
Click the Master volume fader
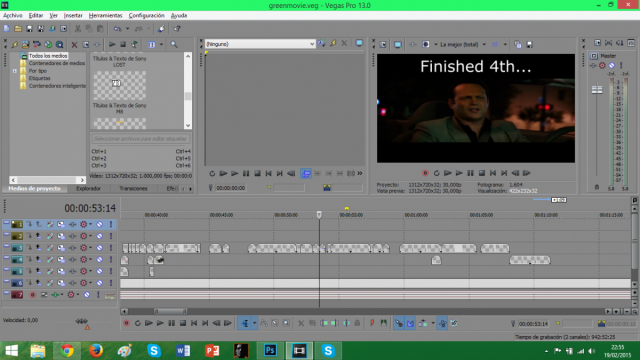click(x=597, y=89)
